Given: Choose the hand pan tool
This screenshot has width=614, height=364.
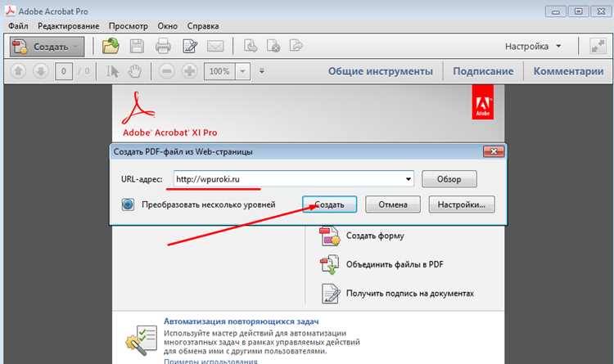Looking at the screenshot, I should (135, 71).
